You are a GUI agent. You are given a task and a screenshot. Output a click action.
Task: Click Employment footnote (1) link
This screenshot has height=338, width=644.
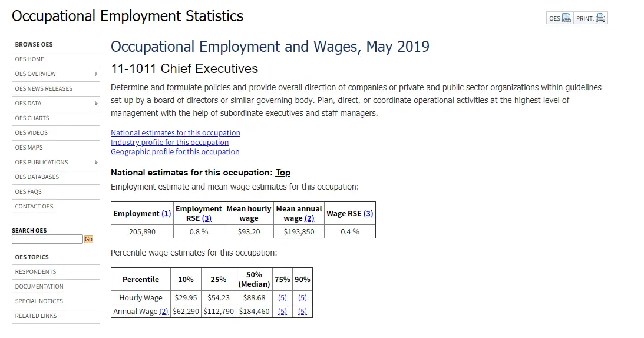(x=166, y=214)
